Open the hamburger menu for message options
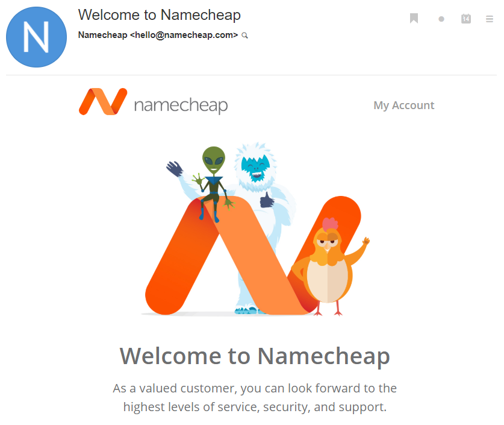This screenshot has width=504, height=425. coord(489,19)
